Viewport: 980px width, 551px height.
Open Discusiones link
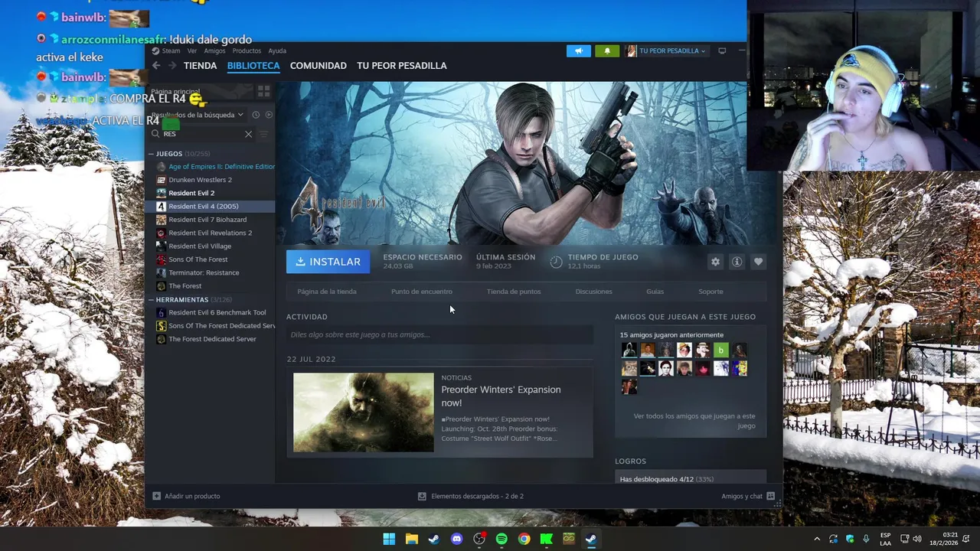click(594, 292)
